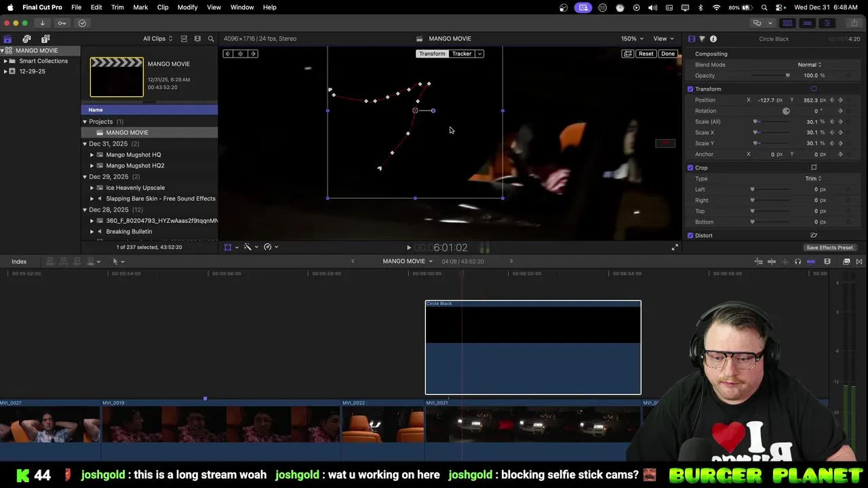Image resolution: width=868 pixels, height=488 pixels.
Task: Open the Trim menu
Action: [x=117, y=7]
